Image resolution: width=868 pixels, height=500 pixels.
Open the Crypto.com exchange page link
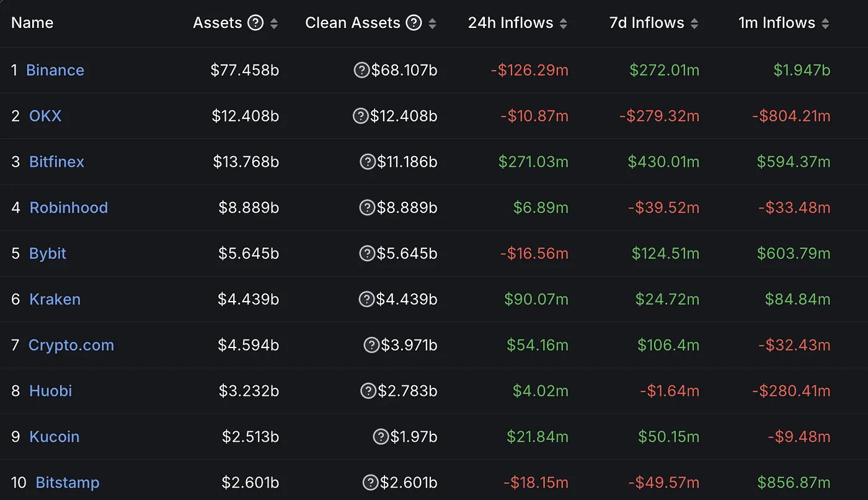(x=71, y=345)
